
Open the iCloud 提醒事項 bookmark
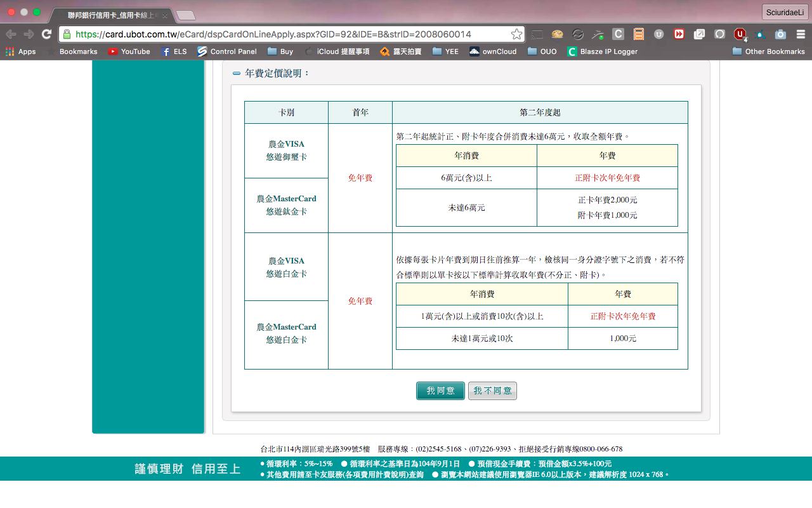[x=337, y=51]
